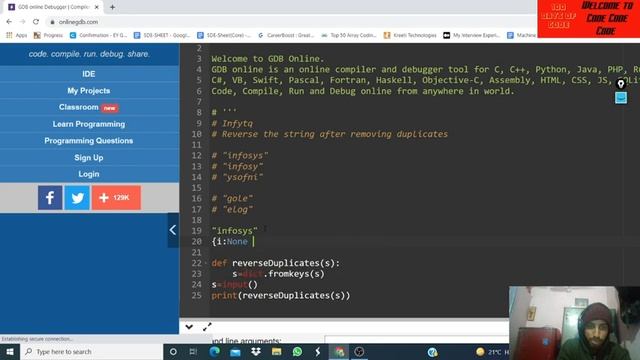Click the location pin icon at right
This screenshot has height=360, width=640.
pos(621,84)
